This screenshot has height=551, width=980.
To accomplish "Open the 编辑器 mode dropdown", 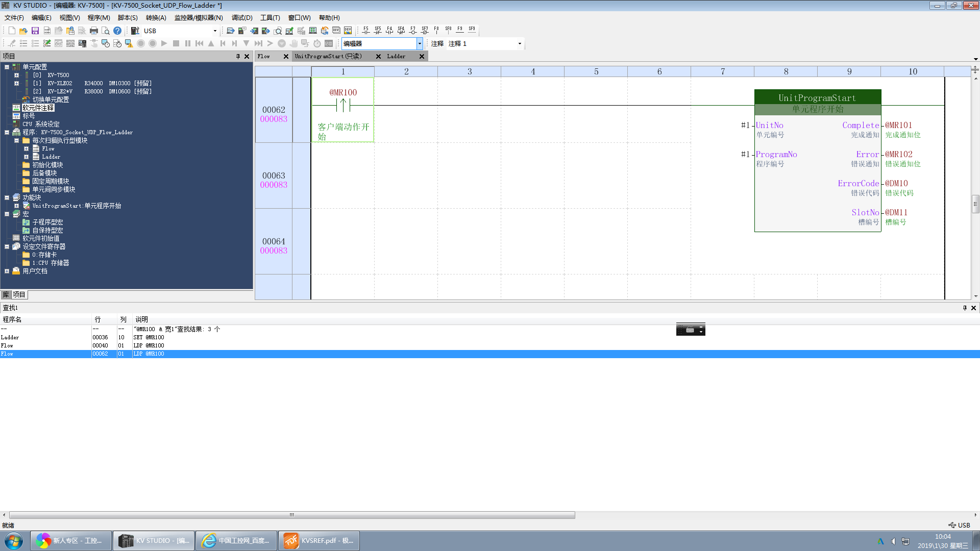I will point(420,44).
